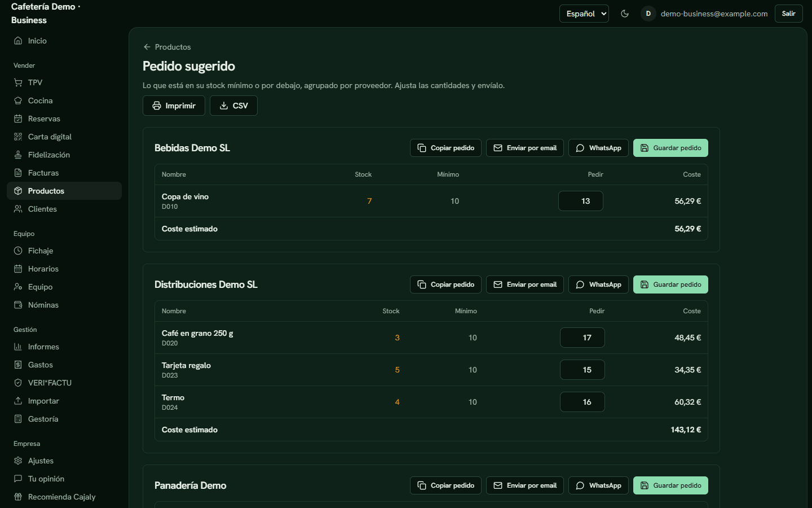Click the Ajustes gear icon
The width and height of the screenshot is (812, 508).
(x=18, y=461)
